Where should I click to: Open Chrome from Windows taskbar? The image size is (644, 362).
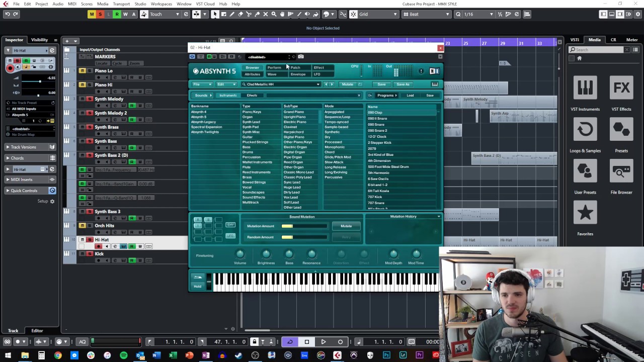point(58,355)
